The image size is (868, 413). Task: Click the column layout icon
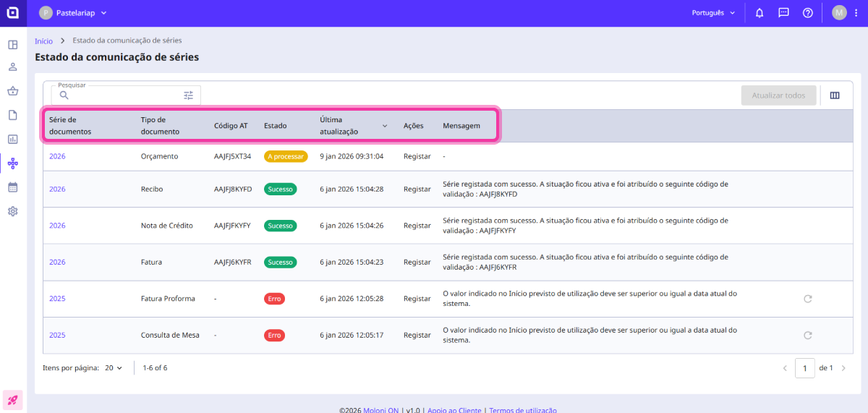835,95
